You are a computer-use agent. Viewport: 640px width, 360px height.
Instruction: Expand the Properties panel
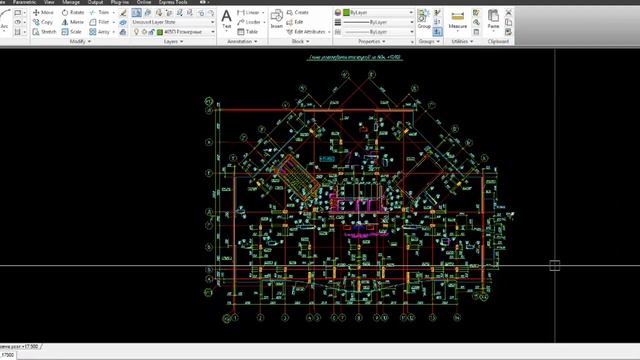[x=371, y=42]
